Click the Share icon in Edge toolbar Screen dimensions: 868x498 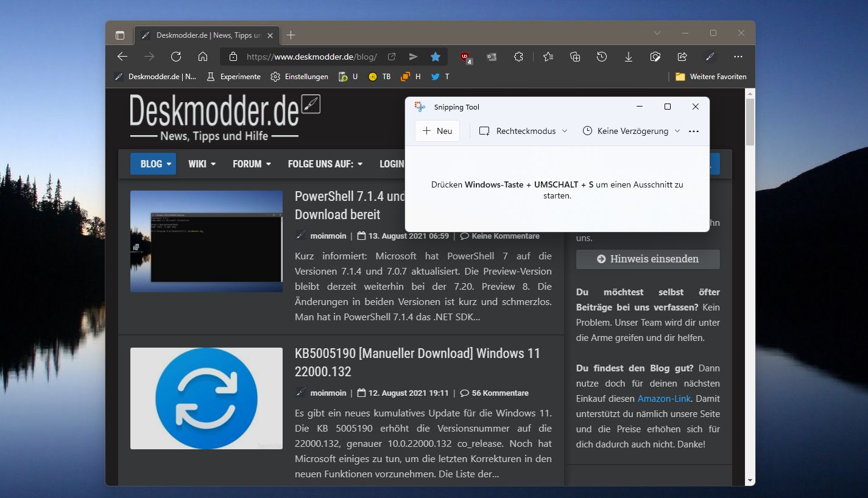coord(682,57)
